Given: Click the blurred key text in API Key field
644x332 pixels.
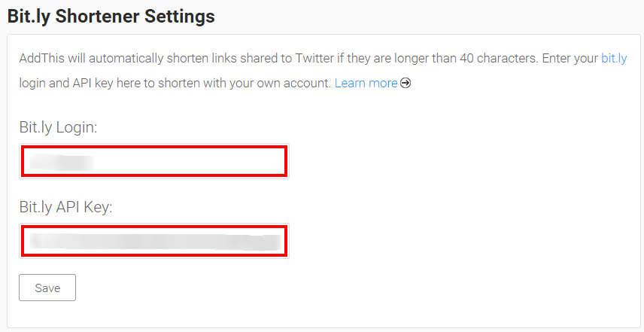Looking at the screenshot, I should [x=155, y=242].
